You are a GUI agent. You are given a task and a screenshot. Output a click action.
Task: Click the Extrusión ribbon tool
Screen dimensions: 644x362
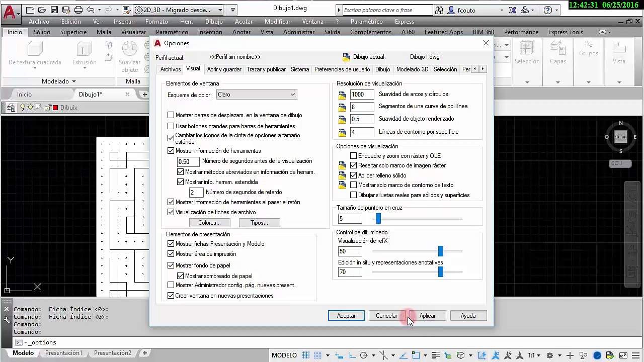[84, 54]
